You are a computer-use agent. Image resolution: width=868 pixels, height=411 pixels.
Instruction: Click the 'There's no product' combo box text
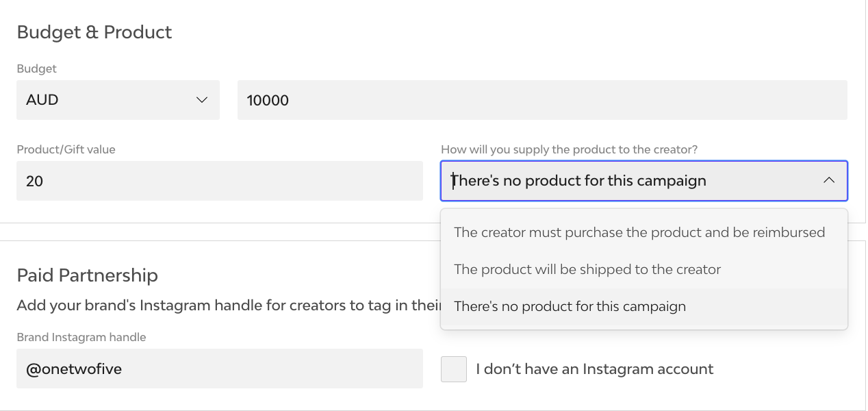(x=578, y=181)
